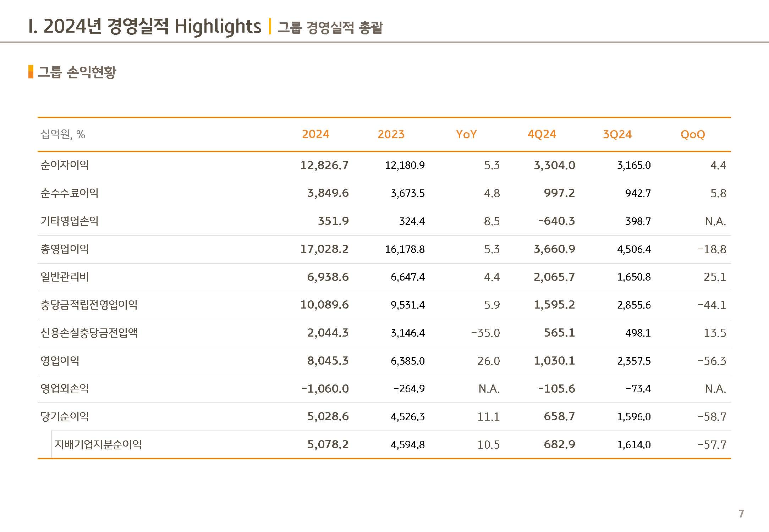The image size is (769, 532).
Task: Select the 영업외손익 row label
Action: coord(65,388)
